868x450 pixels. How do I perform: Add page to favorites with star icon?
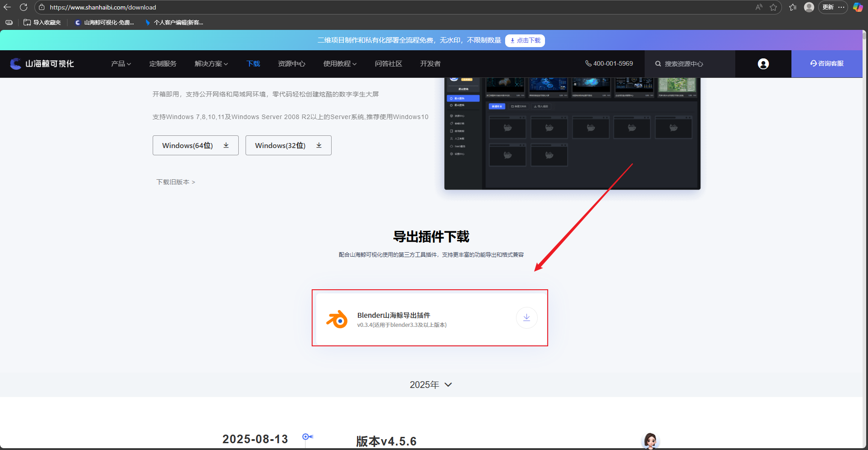(773, 7)
